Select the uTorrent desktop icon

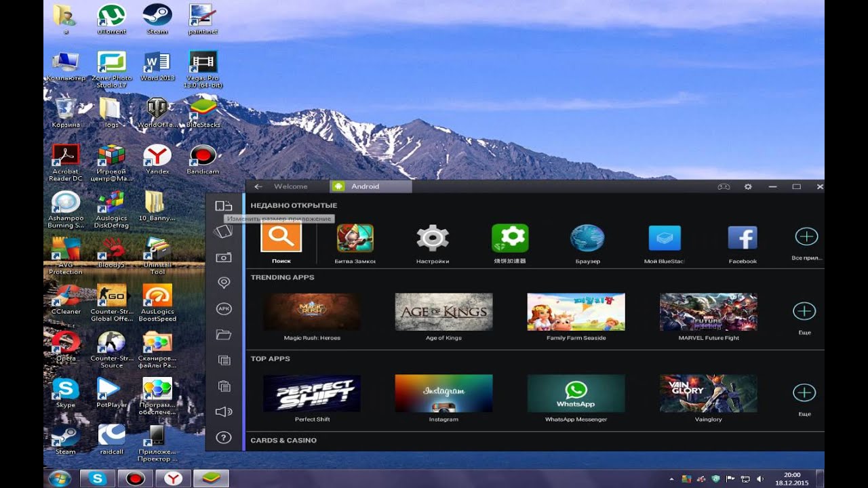pos(112,19)
